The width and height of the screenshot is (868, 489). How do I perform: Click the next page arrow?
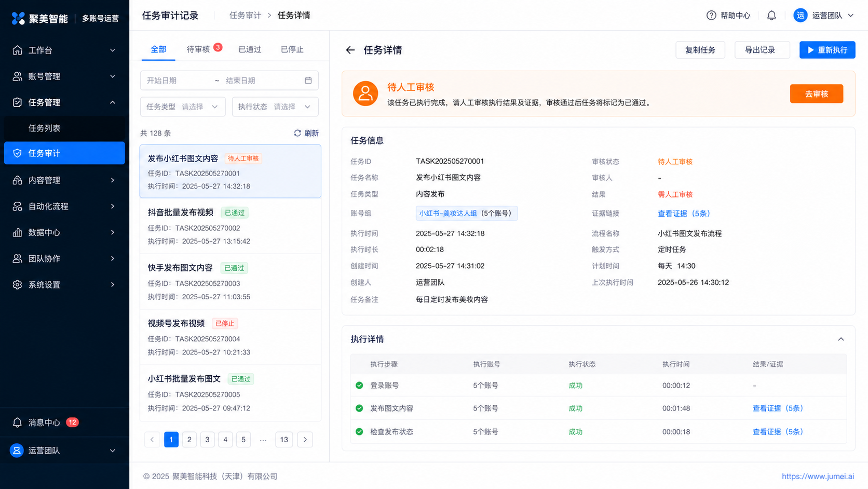click(x=305, y=440)
